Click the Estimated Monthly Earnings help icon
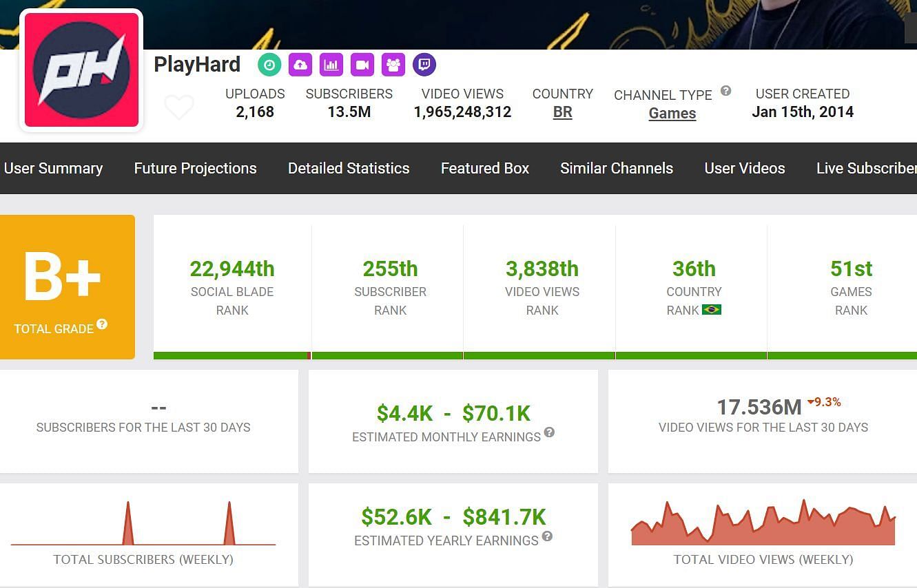 click(549, 432)
